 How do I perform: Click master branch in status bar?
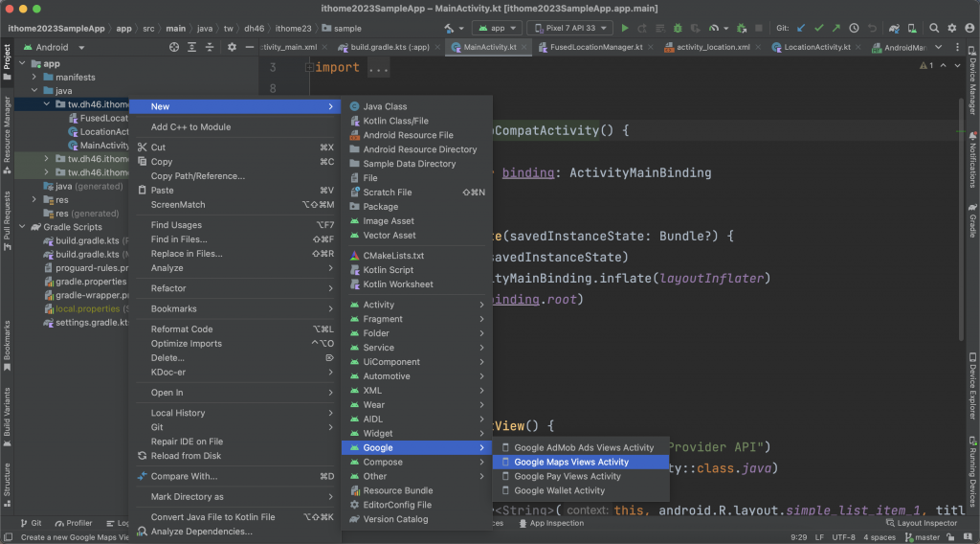coord(923,537)
